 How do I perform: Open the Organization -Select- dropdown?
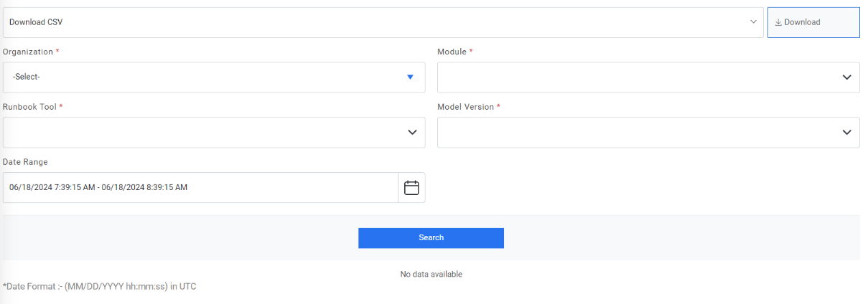(208, 77)
